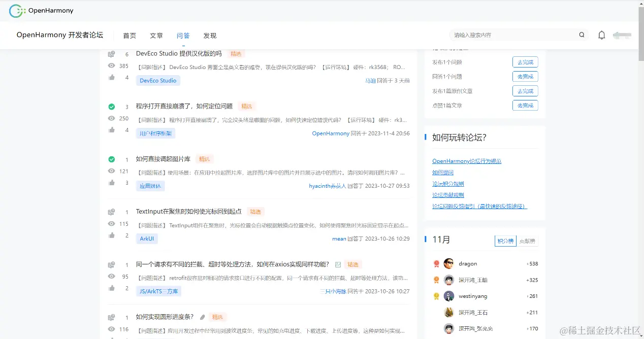Viewport: 644px width, 339px height.
Task: Click 去完成 for 点赞1篇文章
Action: point(525,106)
